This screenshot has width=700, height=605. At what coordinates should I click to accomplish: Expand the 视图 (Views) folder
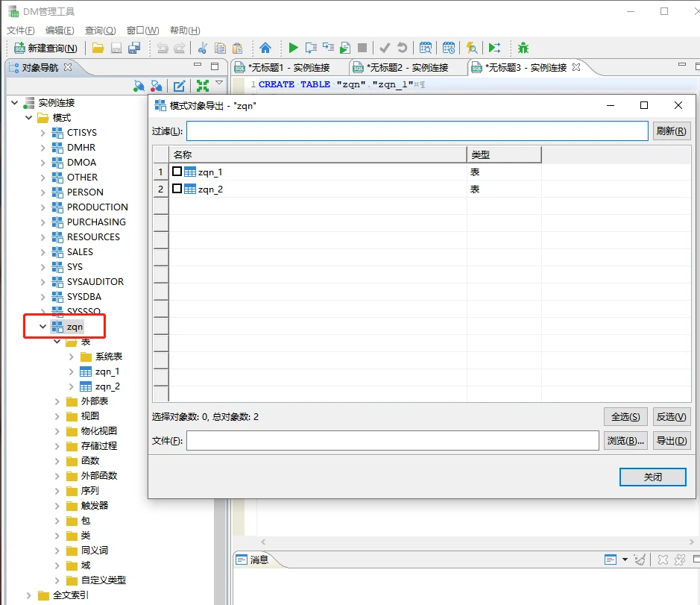click(57, 416)
